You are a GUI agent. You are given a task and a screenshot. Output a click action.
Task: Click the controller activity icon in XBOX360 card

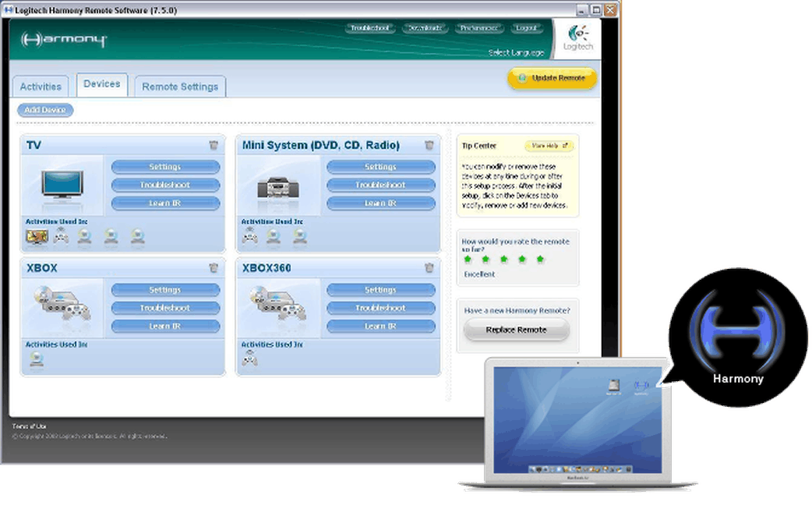[x=249, y=359]
